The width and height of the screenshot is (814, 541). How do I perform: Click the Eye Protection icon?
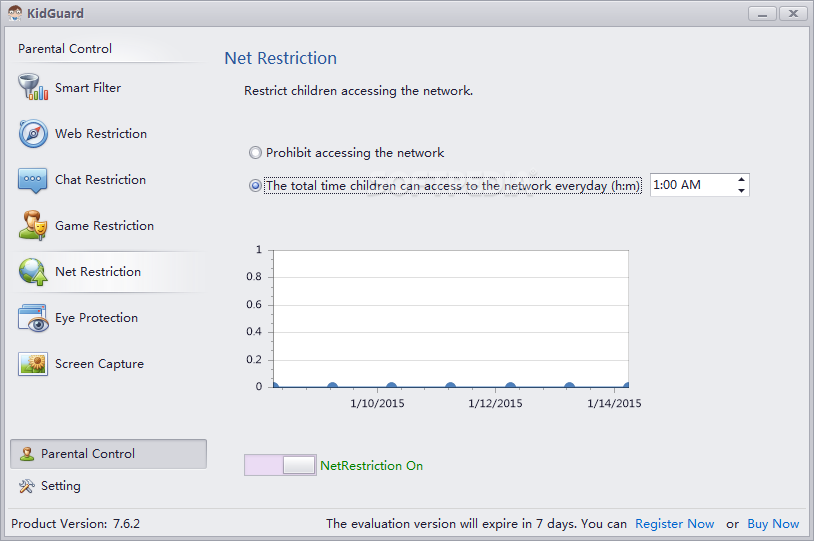(33, 318)
